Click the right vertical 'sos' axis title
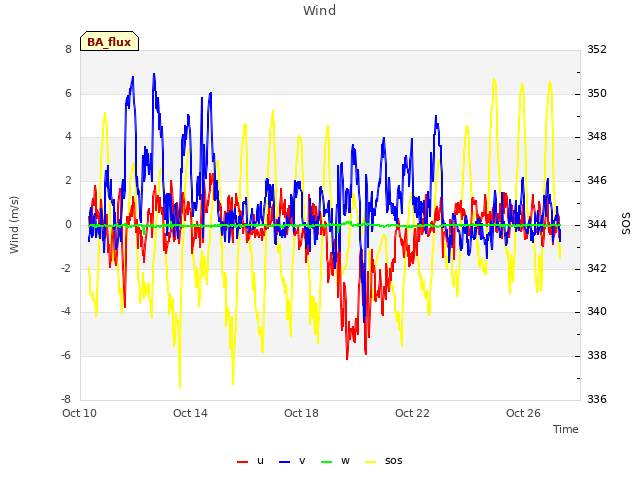The width and height of the screenshot is (640, 480). click(x=626, y=224)
